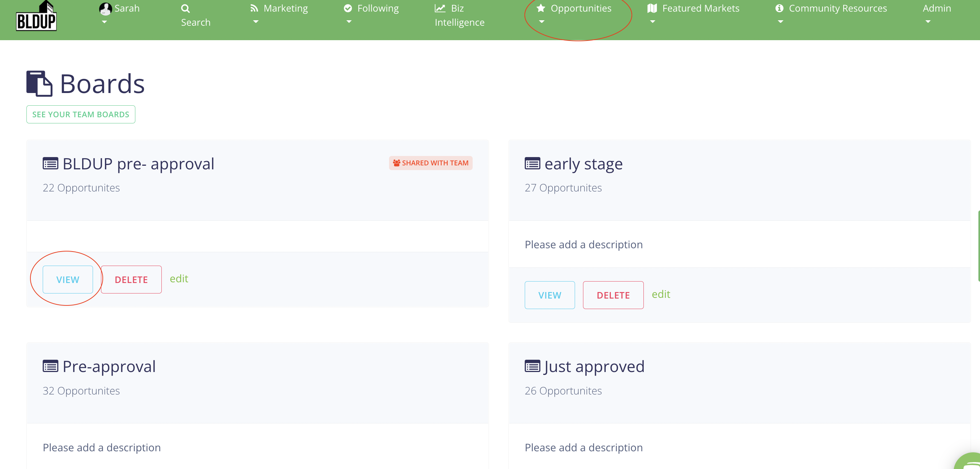Click the Biz Intelligence chart icon
This screenshot has width=980, height=469.
tap(440, 8)
